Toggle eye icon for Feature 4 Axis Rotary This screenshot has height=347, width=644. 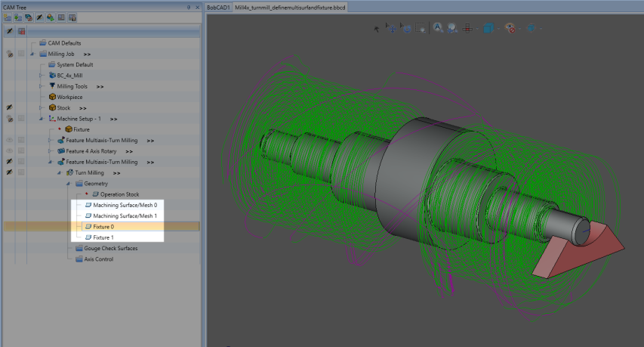point(10,151)
